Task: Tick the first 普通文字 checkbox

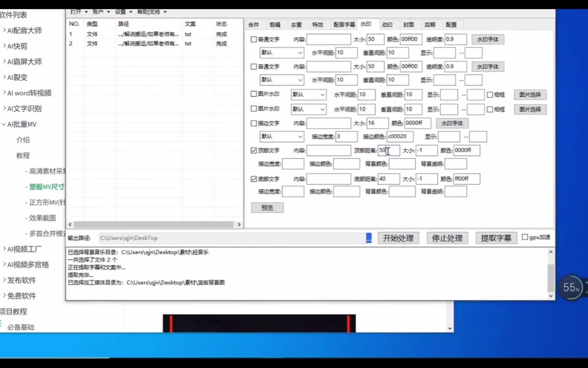Action: point(254,39)
